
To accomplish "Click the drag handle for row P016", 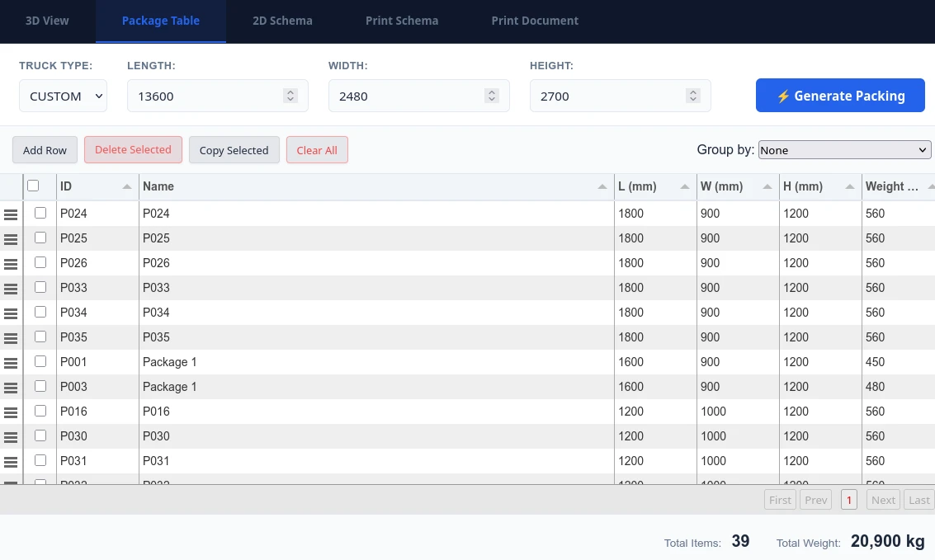I will (x=11, y=412).
